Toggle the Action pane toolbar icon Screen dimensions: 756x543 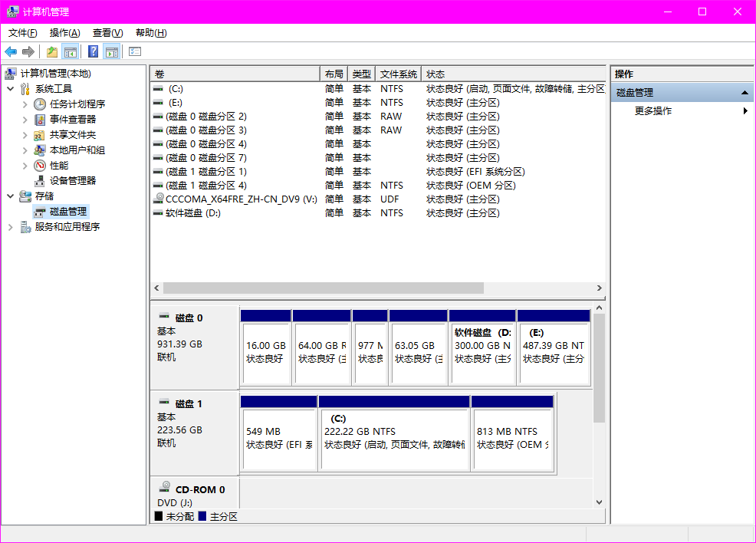[112, 51]
